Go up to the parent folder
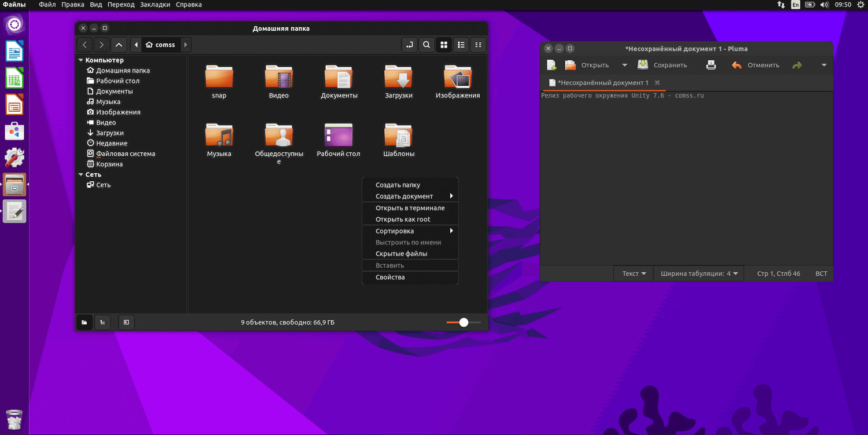Screen dimensions: 868x435 tap(119, 45)
